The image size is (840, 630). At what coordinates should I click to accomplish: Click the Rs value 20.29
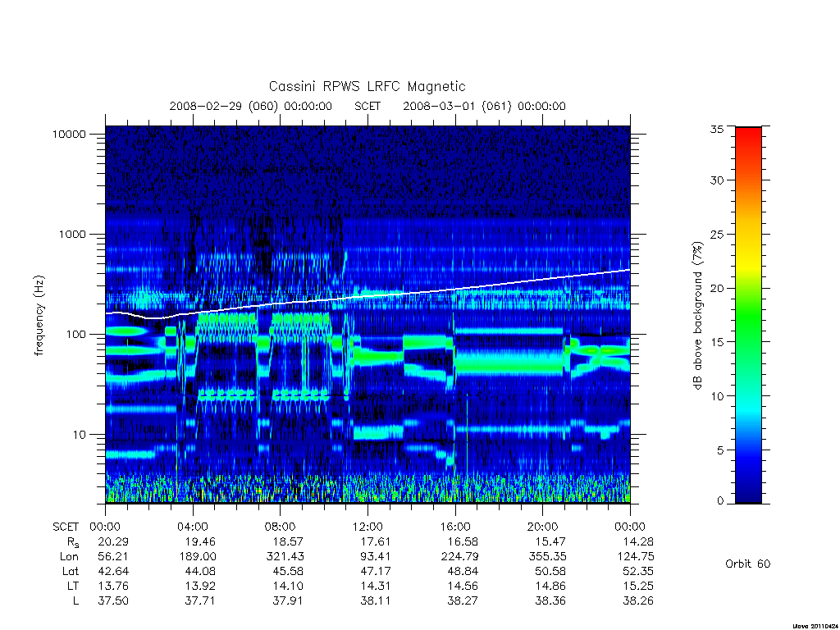[113, 542]
